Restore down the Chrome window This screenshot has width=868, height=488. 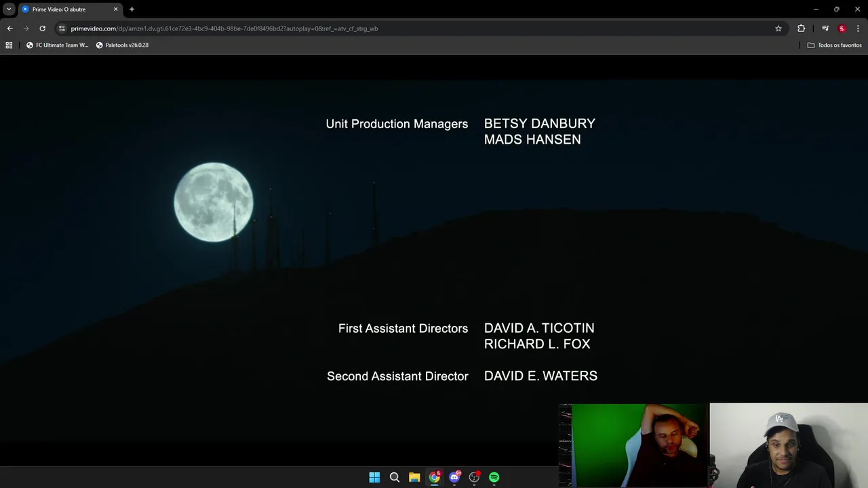837,9
